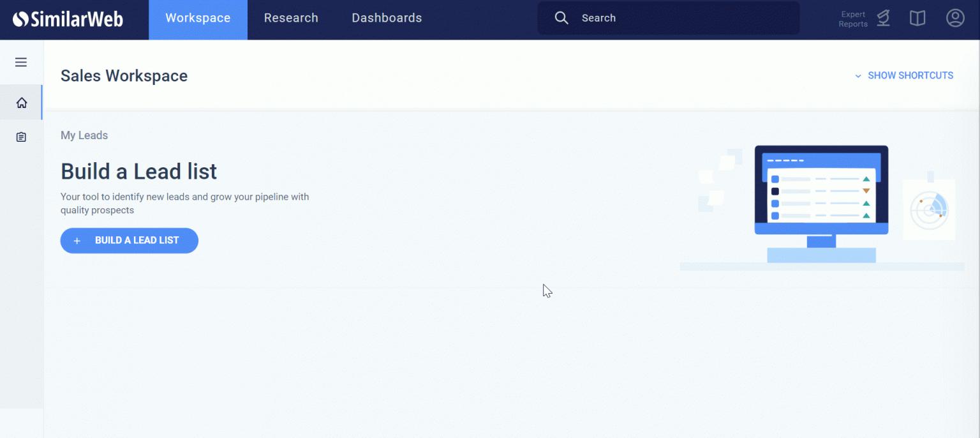Click the search magnifier icon
Viewport: 980px width, 438px height.
tap(561, 18)
